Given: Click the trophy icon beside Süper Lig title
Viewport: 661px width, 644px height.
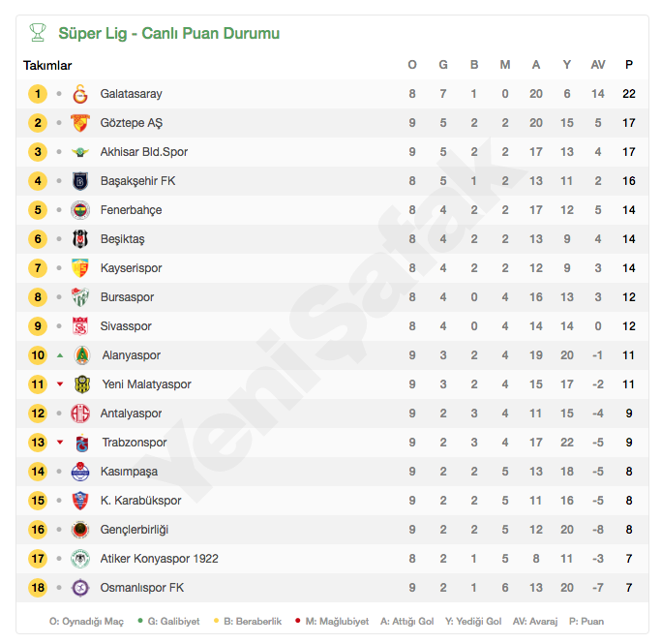Looking at the screenshot, I should coord(38,33).
